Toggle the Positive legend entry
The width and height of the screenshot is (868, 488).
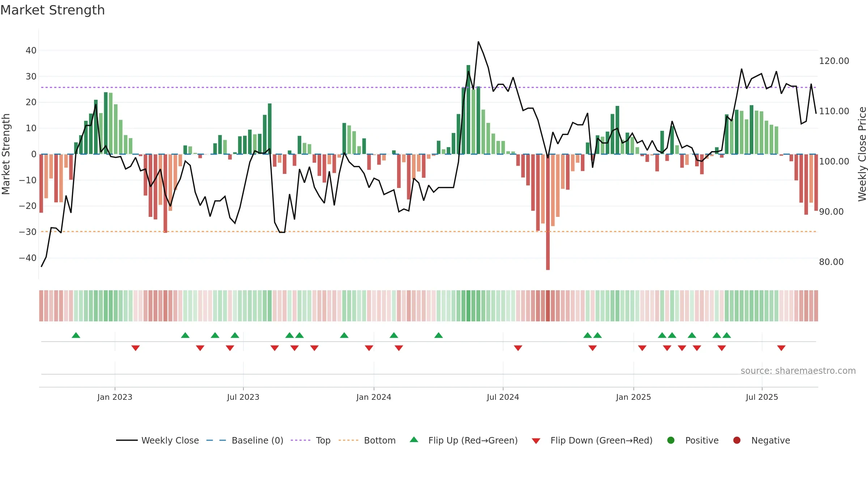[693, 440]
